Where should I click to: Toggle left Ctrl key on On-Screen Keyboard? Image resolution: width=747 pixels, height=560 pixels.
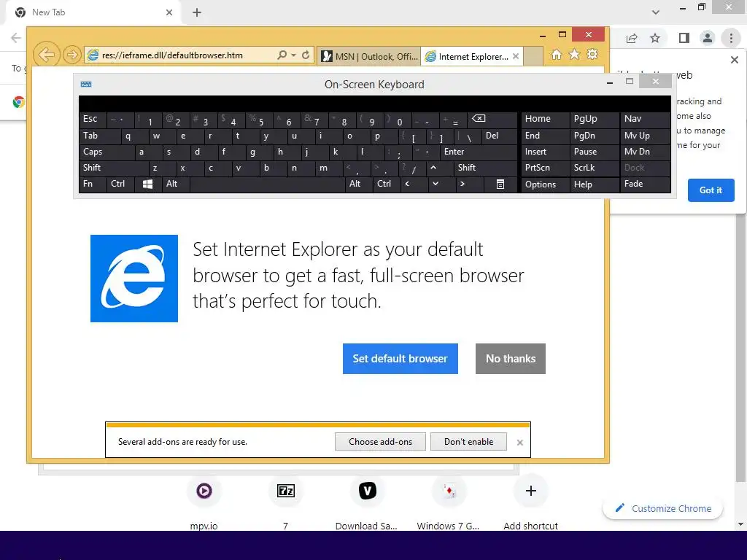(120, 184)
